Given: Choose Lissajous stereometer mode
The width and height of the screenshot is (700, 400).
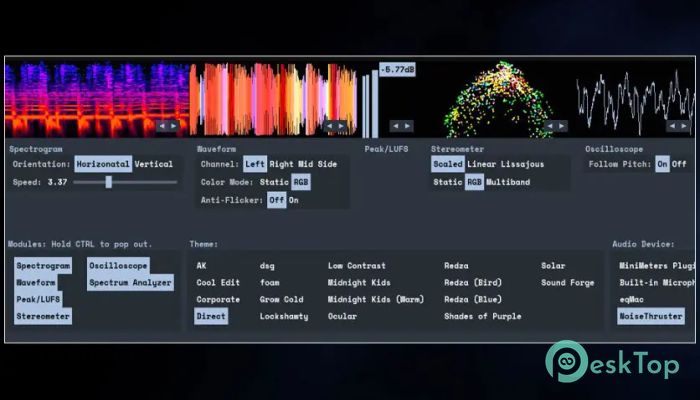Looking at the screenshot, I should pos(522,164).
